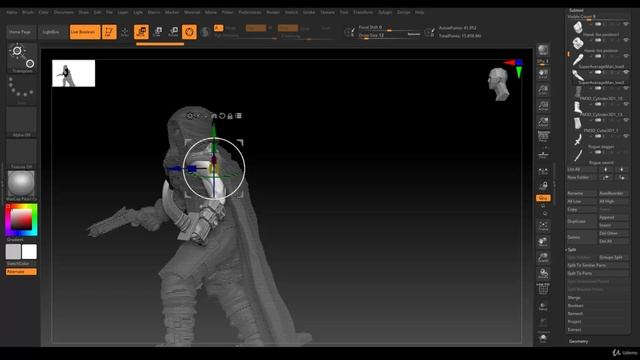Viewport: 640px width, 360px height.
Task: Select the Rogue sword subtool thumbnail
Action: [578, 156]
